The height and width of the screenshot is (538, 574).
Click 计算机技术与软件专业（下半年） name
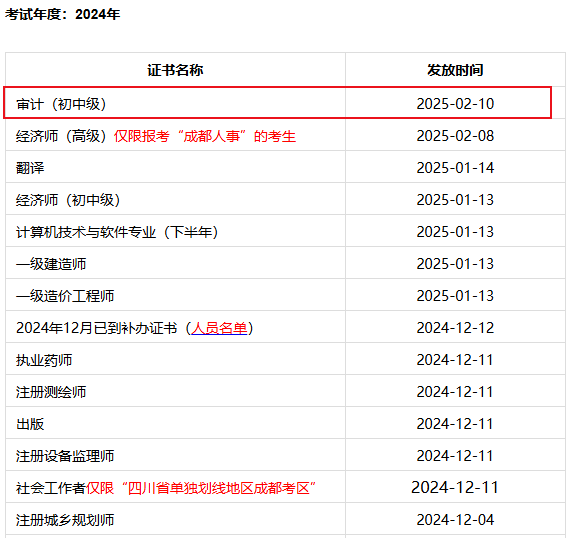(117, 232)
